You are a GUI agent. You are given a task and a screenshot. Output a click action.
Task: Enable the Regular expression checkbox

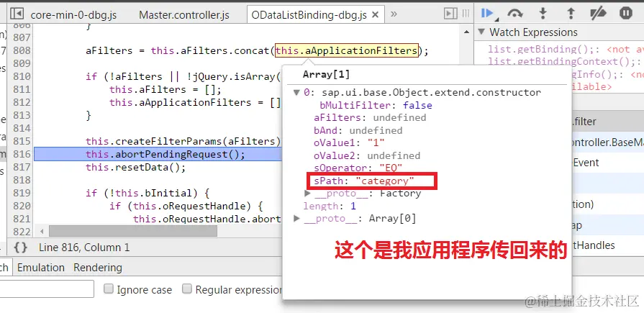pos(187,289)
